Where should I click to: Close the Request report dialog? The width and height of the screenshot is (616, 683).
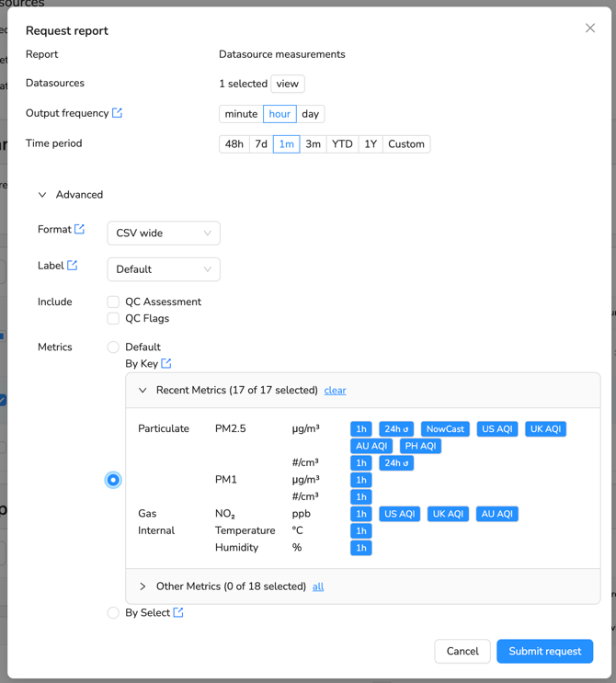tap(590, 28)
